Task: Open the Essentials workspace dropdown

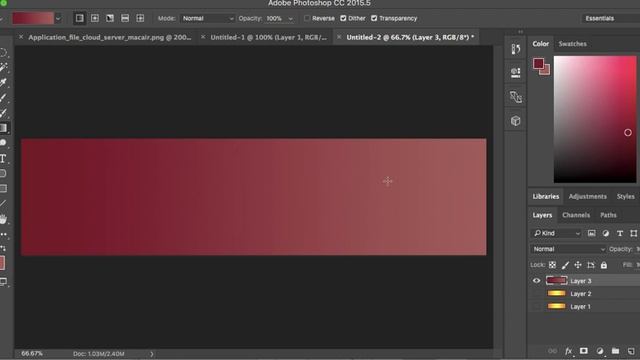Action: 610,18
